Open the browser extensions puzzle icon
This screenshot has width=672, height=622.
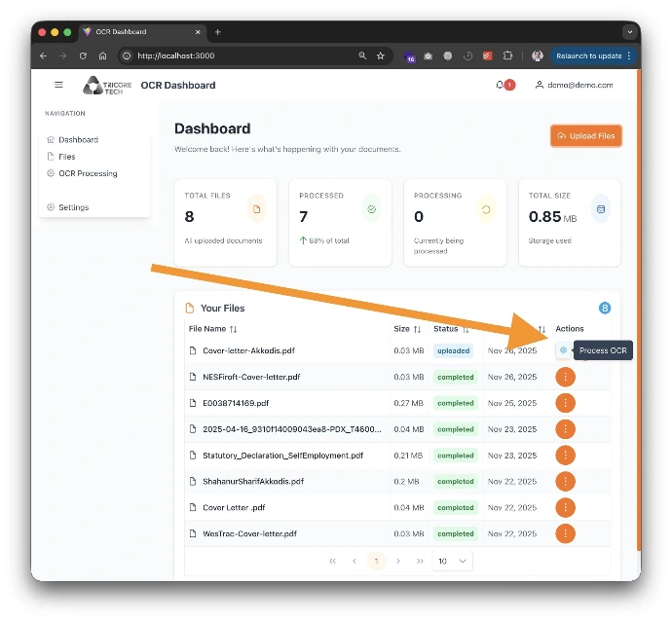click(x=507, y=56)
